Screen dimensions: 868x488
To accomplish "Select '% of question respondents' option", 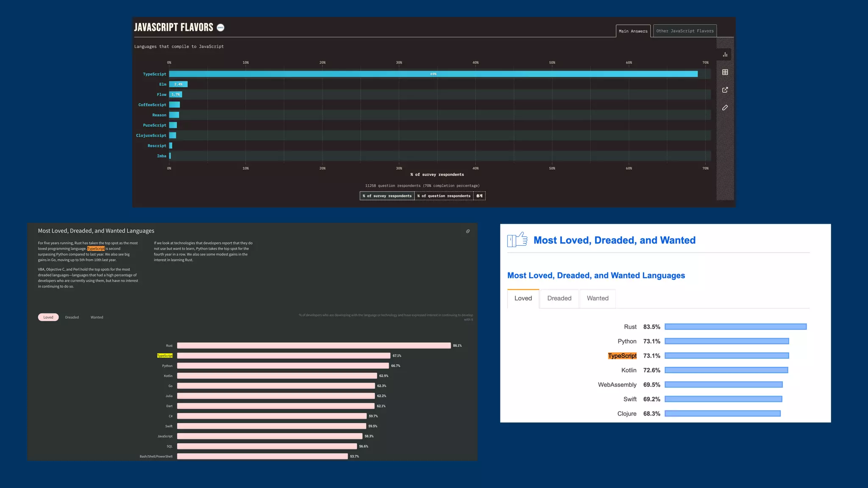I will (x=444, y=196).
